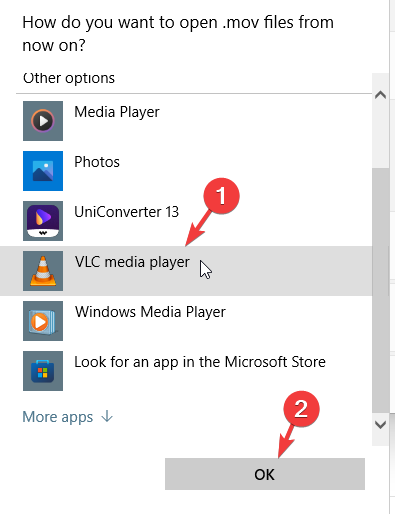The height and width of the screenshot is (514, 395).
Task: Select the Media Player app icon
Action: (43, 121)
